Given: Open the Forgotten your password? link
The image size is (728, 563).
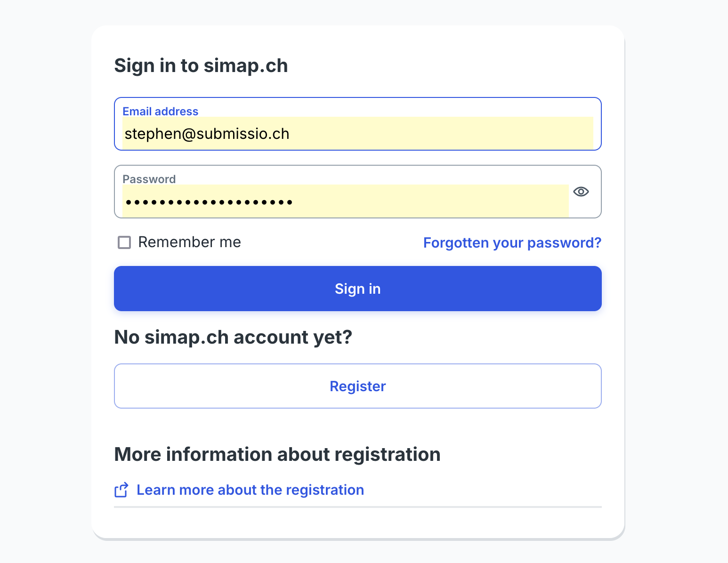Looking at the screenshot, I should click(512, 243).
